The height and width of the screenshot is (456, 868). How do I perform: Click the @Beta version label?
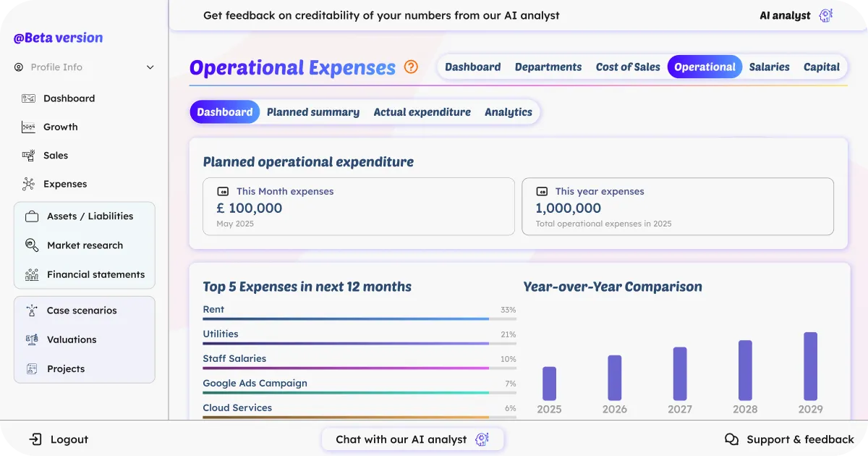coord(58,38)
